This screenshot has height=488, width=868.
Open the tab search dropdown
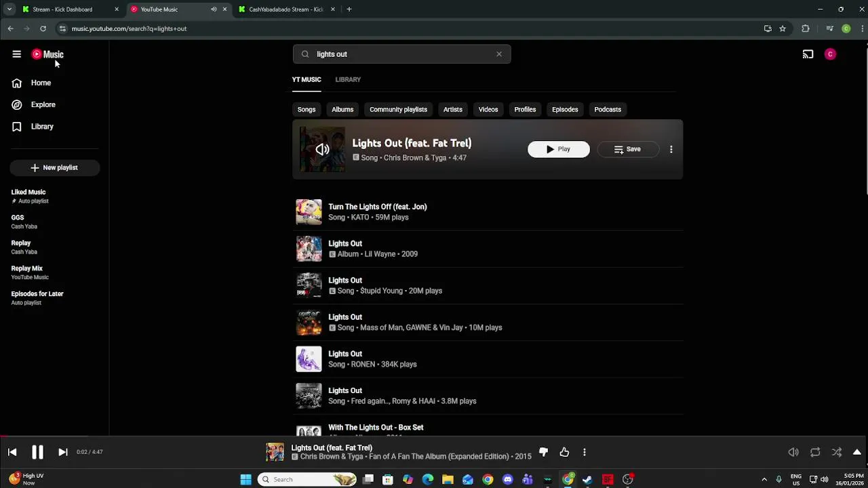[9, 9]
